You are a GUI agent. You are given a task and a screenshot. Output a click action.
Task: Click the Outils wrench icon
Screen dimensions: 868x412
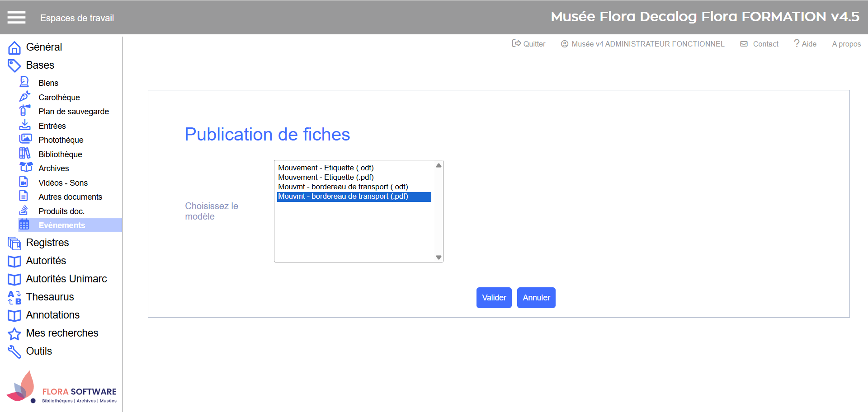14,351
